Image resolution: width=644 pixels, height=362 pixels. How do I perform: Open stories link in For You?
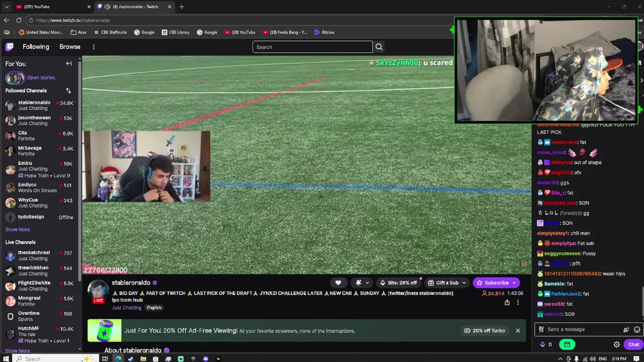pos(41,77)
